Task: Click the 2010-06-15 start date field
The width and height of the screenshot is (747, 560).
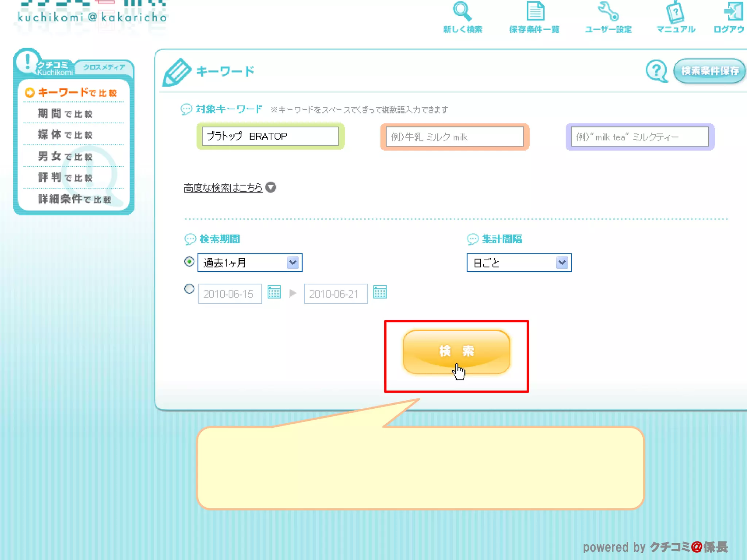Action: (x=230, y=293)
